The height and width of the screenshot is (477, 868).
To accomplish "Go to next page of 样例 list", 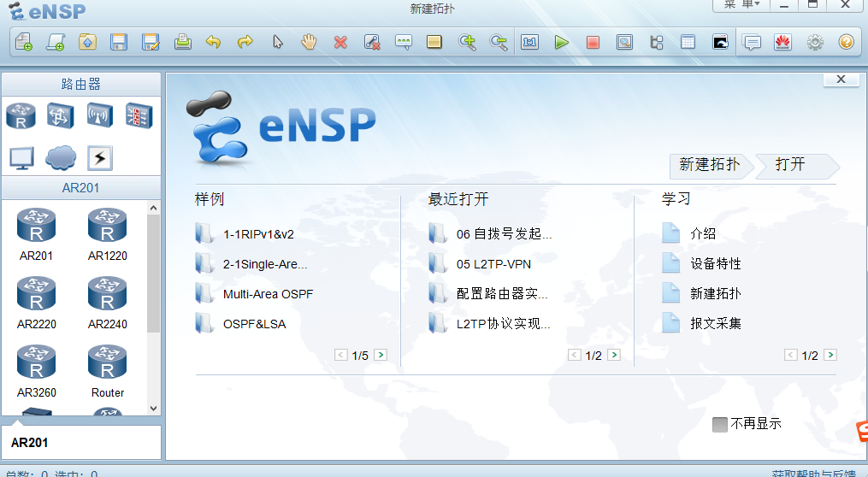I will point(381,355).
